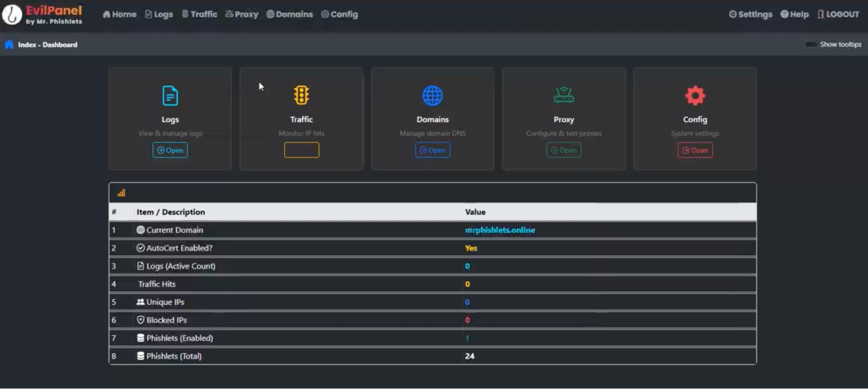Click the Logs card title

pos(170,119)
